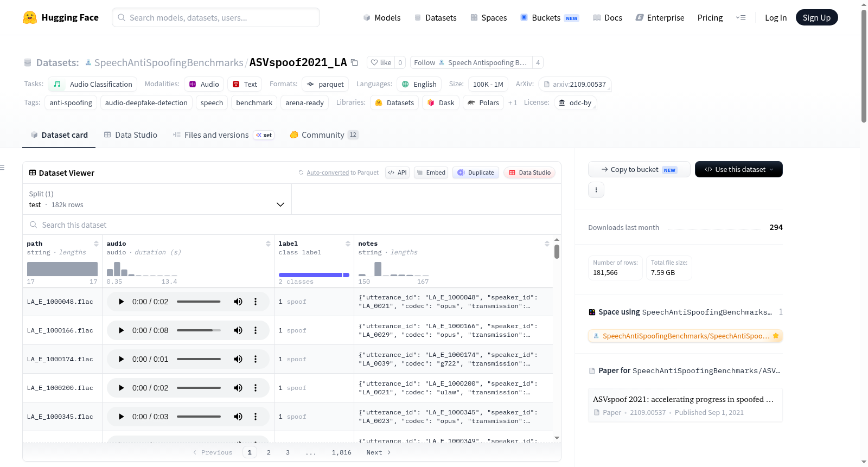
Task: Mute the LA_E_1000048.flac audio player
Action: (238, 302)
